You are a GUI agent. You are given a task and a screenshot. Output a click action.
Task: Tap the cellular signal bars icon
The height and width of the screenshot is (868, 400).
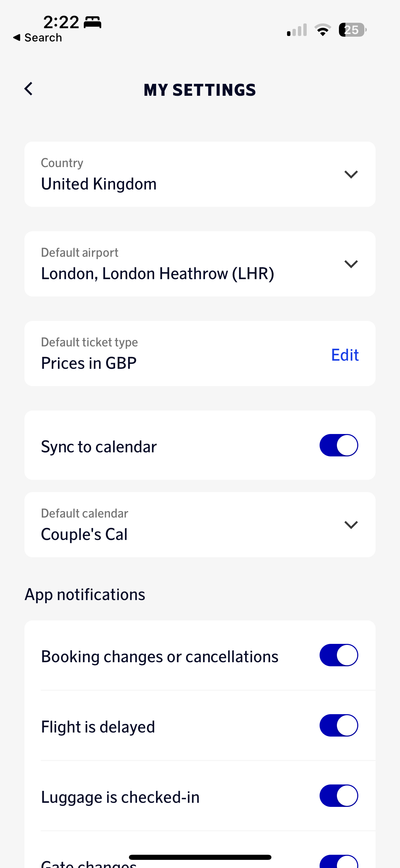point(297,30)
